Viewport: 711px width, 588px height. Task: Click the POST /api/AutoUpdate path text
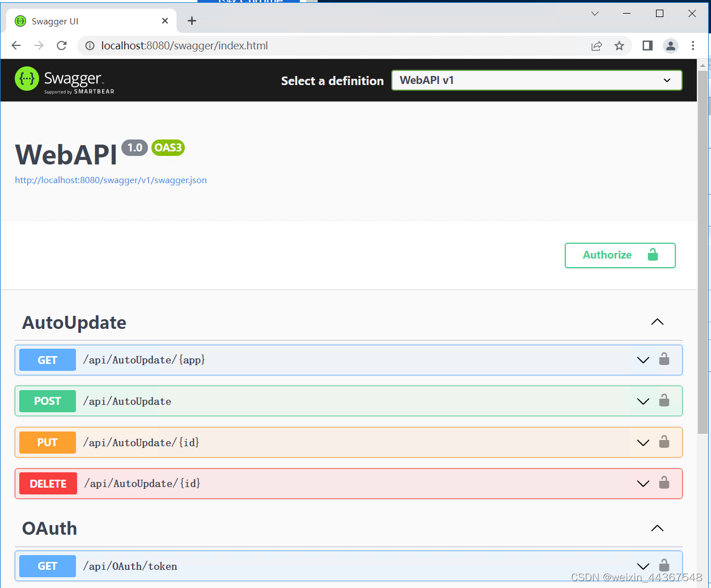[x=127, y=401]
